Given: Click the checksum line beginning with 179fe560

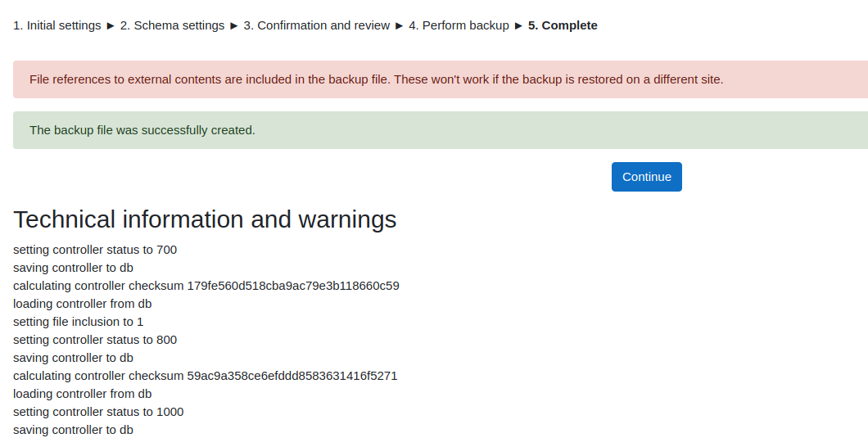Looking at the screenshot, I should (206, 286).
